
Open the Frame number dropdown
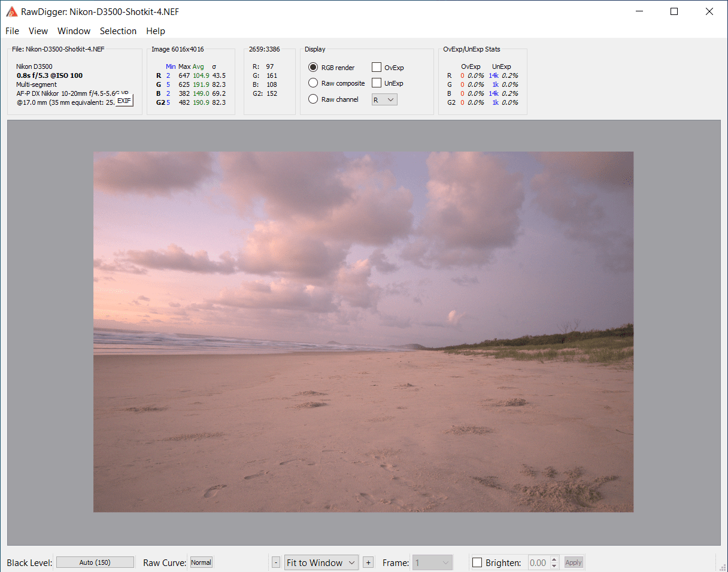pyautogui.click(x=432, y=562)
